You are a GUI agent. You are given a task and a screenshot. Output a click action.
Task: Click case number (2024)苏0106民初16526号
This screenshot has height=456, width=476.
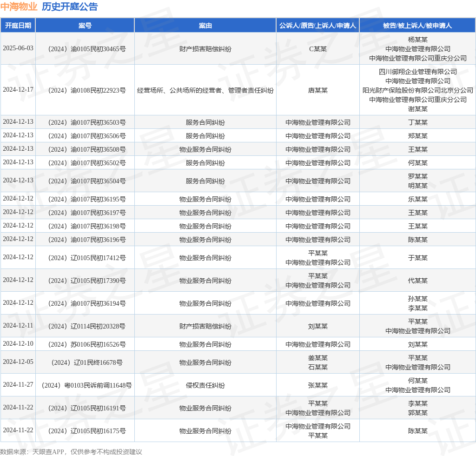[x=87, y=344]
